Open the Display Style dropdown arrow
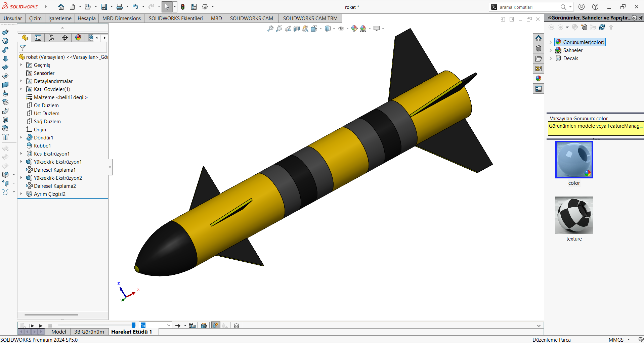The image size is (644, 343). (334, 29)
